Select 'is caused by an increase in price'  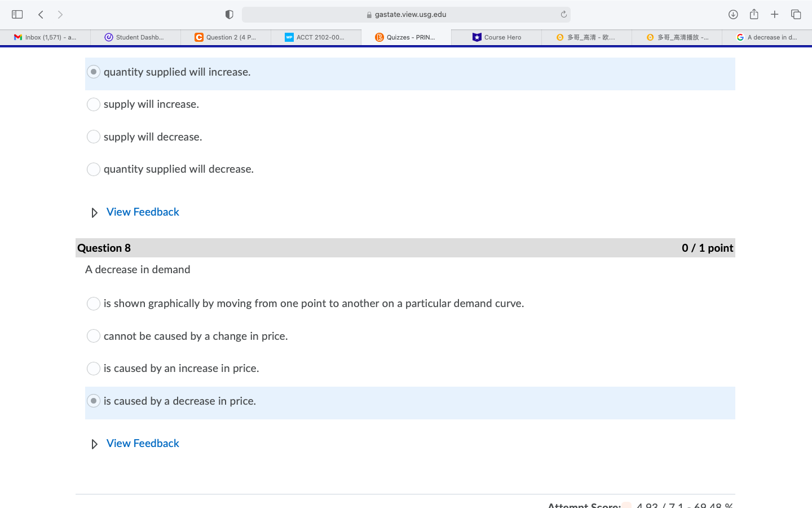click(x=94, y=368)
